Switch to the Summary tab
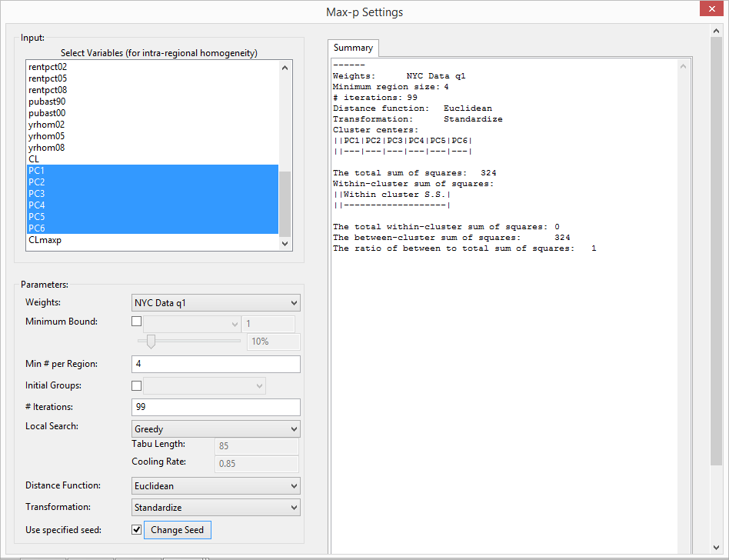729x560 pixels. (x=352, y=48)
